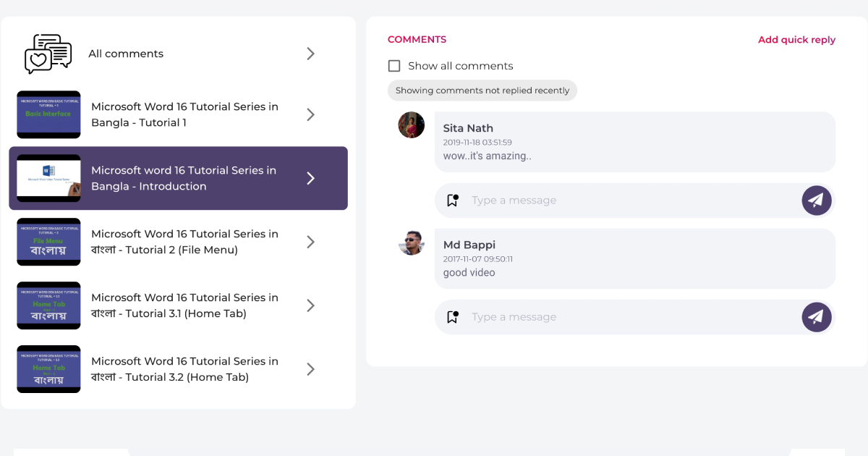Expand the Tutorial 2 (File Menu) chevron
The image size is (868, 456).
310,242
